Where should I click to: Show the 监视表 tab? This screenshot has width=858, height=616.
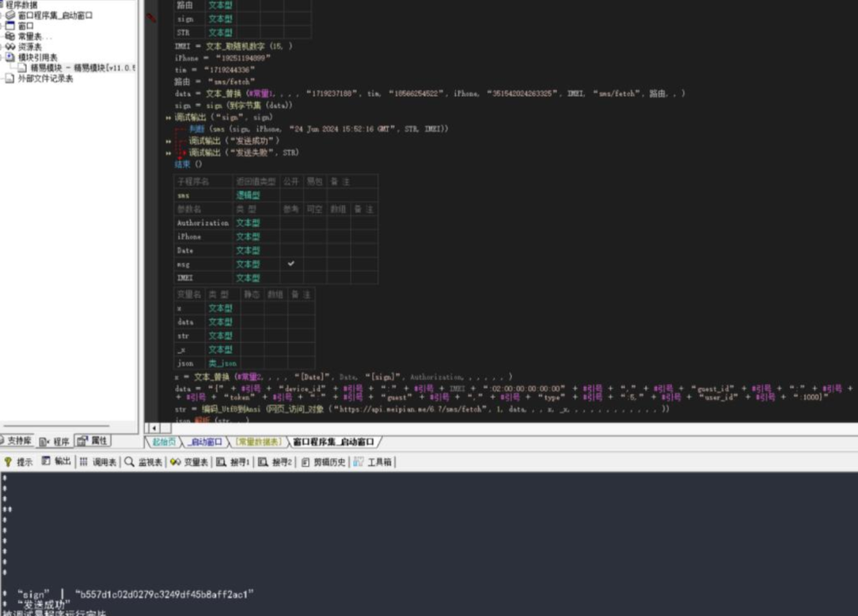pos(144,462)
